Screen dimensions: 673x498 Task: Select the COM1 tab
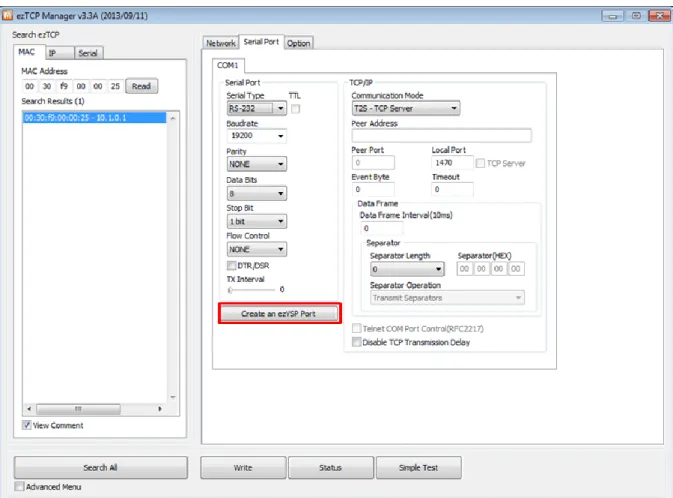pos(227,65)
